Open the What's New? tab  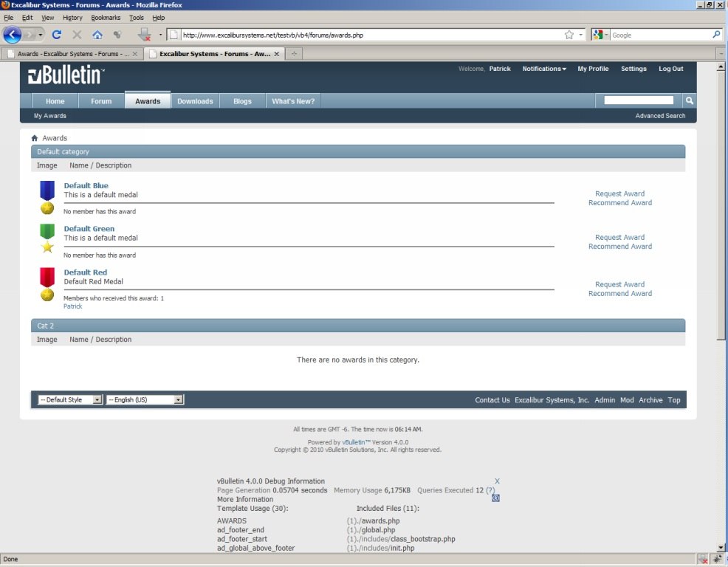tap(293, 100)
